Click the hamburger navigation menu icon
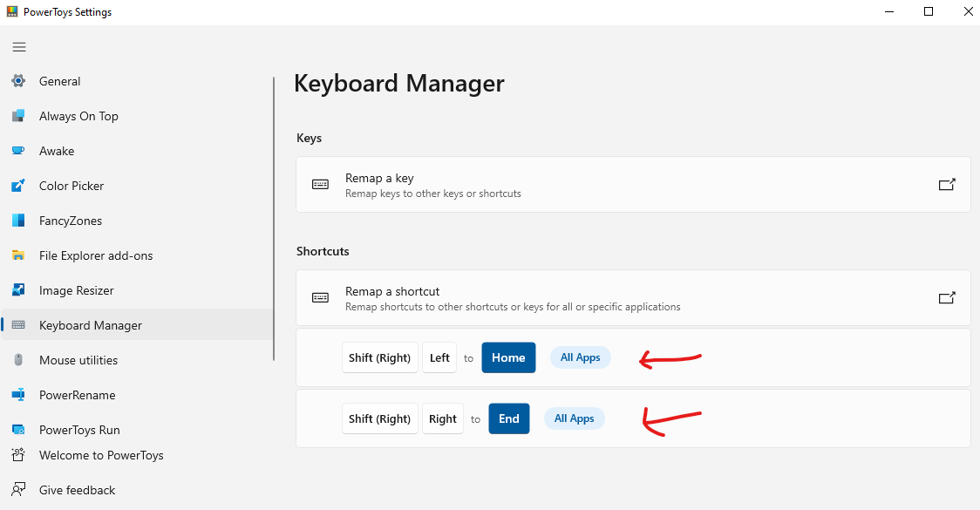The image size is (980, 510). click(19, 47)
